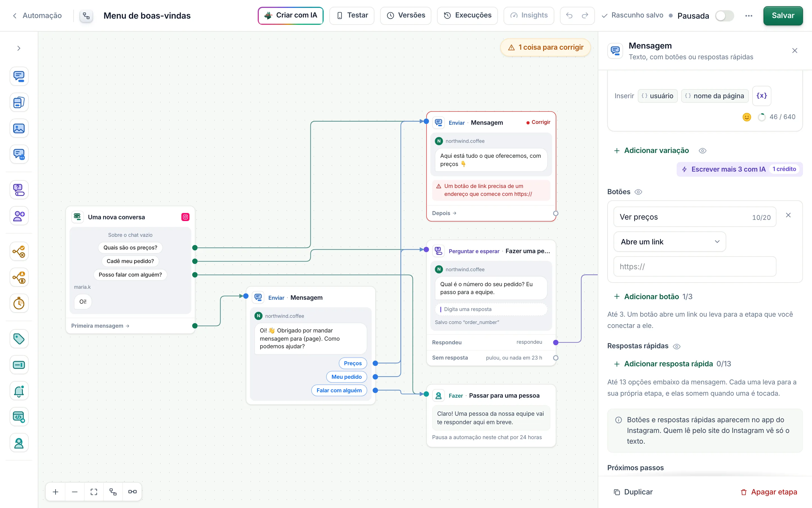Image resolution: width=812 pixels, height=508 pixels.
Task: Open the Abre um link dropdown
Action: 669,242
